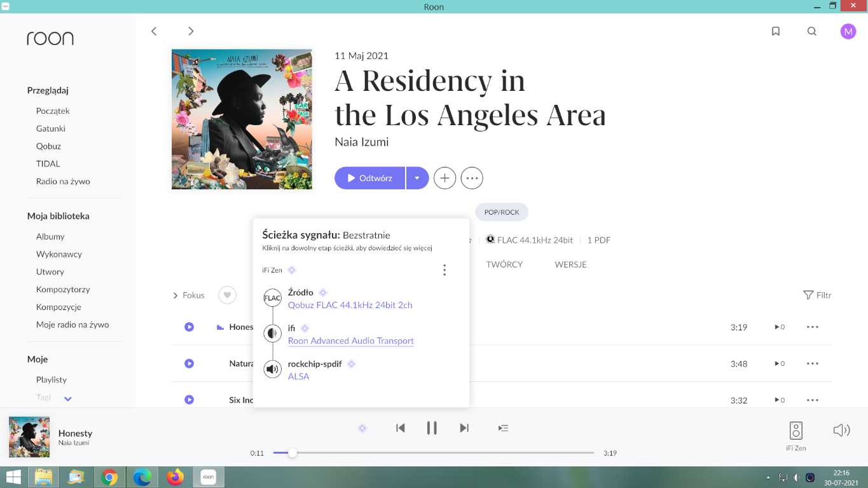
Task: Skip to the previous track
Action: (400, 428)
